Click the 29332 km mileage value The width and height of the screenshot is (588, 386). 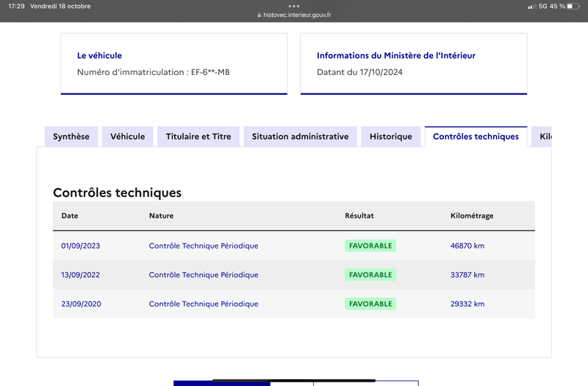coord(467,304)
